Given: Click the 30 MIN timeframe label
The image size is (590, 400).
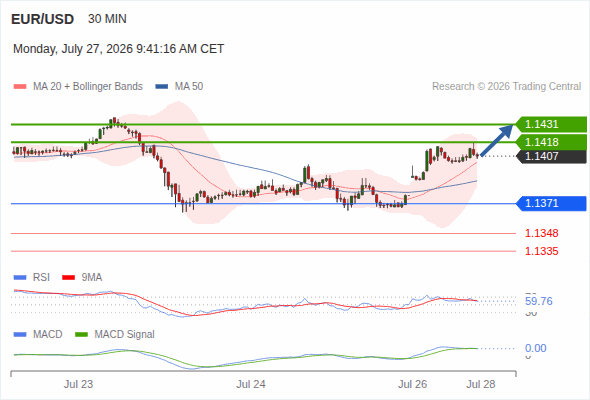Looking at the screenshot, I should point(107,19).
